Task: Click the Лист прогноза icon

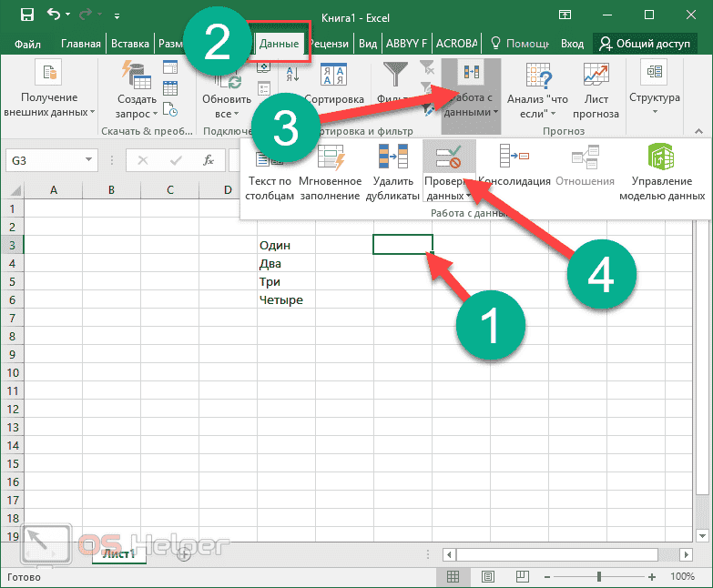Action: coord(596,91)
